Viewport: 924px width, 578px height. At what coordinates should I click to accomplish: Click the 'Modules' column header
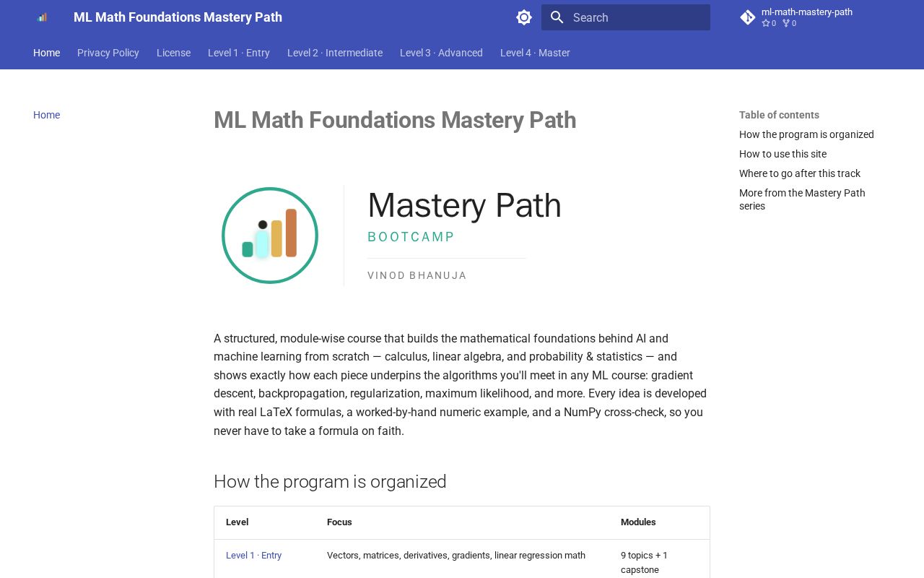(x=638, y=522)
